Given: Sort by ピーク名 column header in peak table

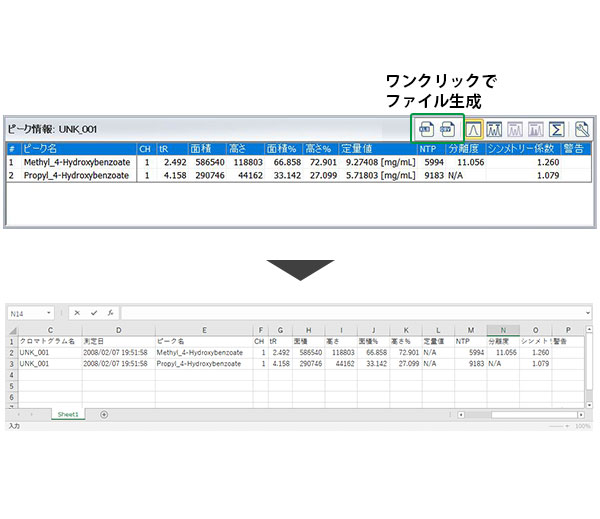Looking at the screenshot, I should pos(79,149).
